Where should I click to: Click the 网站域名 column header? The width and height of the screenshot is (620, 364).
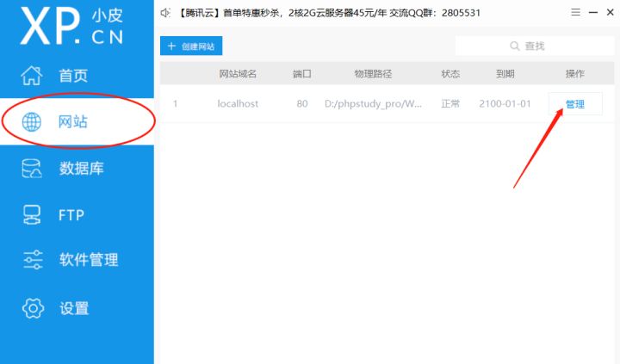238,73
